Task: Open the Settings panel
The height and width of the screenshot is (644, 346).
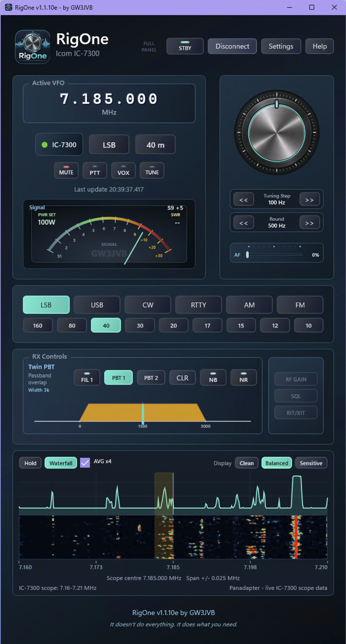Action: [281, 46]
